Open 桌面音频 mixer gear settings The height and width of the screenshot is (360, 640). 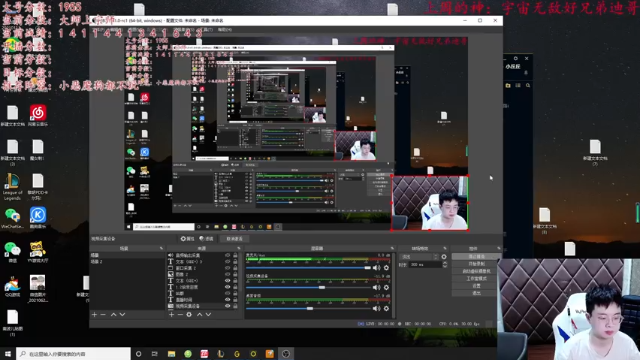coord(386,309)
